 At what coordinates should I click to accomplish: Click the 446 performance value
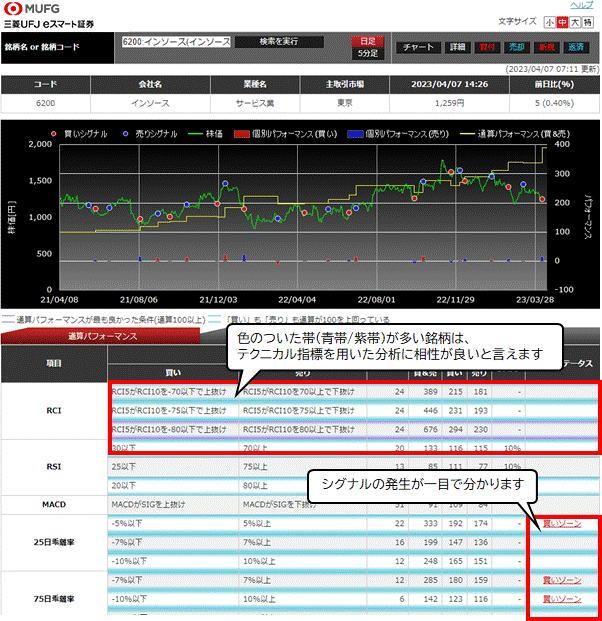tap(431, 411)
